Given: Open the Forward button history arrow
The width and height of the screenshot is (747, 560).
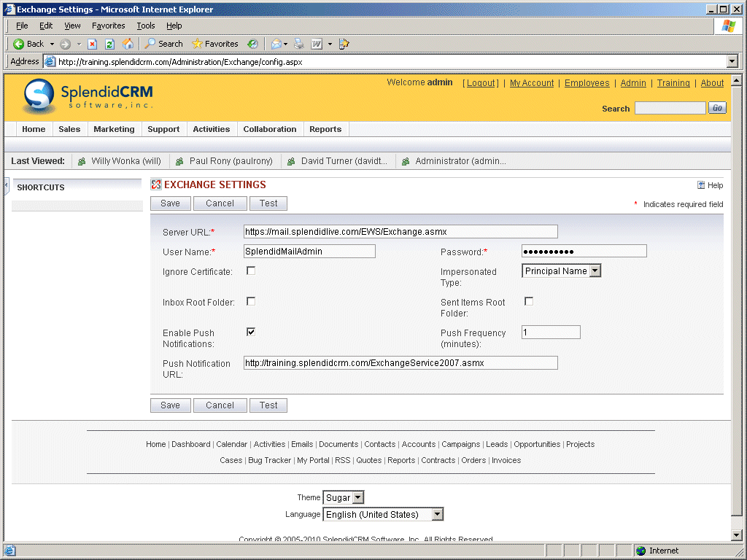Looking at the screenshot, I should [x=79, y=44].
